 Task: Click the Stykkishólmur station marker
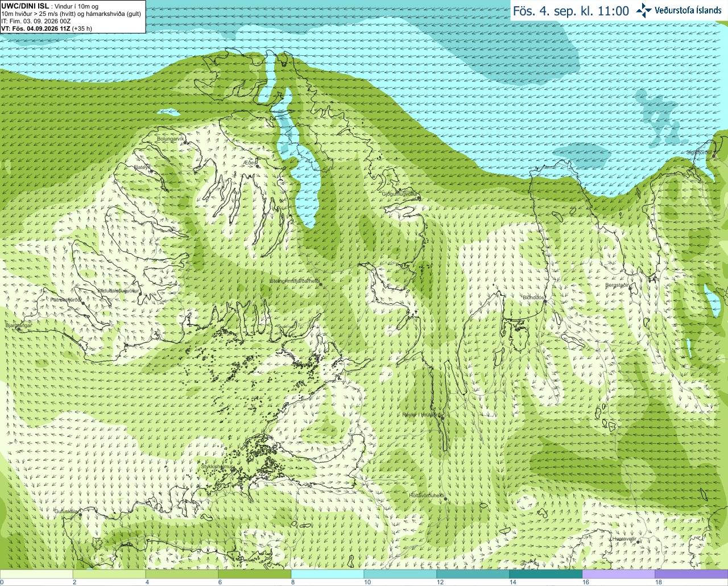pyautogui.click(x=234, y=470)
